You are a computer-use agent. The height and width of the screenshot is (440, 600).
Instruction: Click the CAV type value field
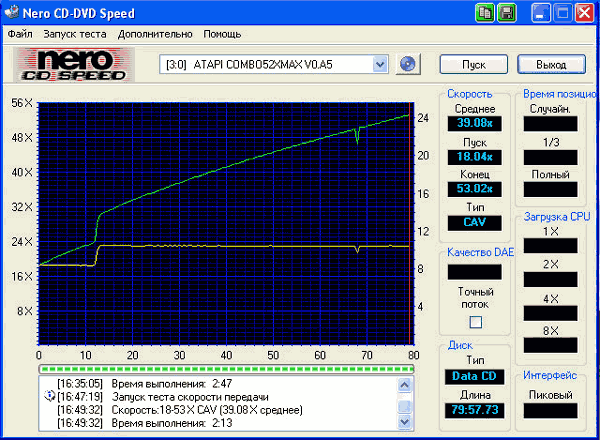pyautogui.click(x=474, y=223)
